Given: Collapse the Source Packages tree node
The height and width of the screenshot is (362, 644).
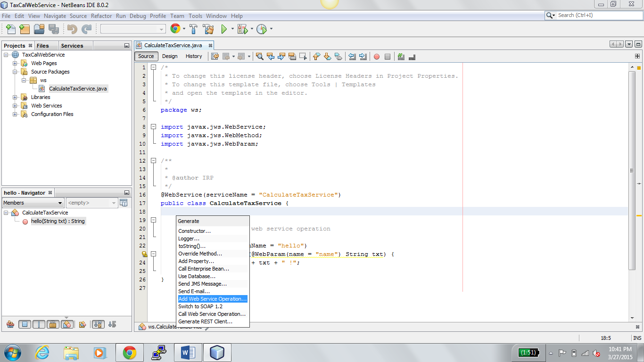Looking at the screenshot, I should pyautogui.click(x=15, y=72).
